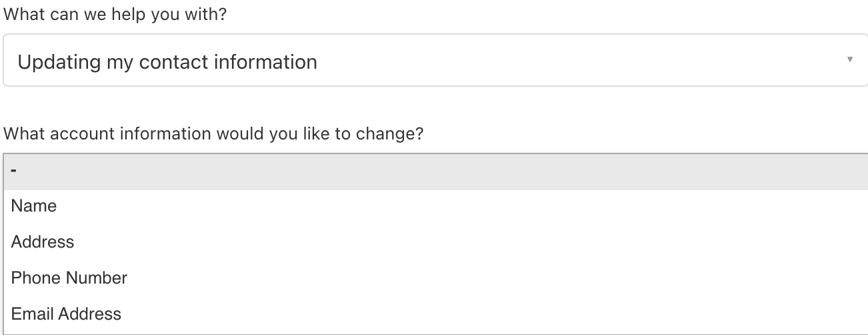
Task: Click the "What can we help you with?" label
Action: (x=115, y=14)
